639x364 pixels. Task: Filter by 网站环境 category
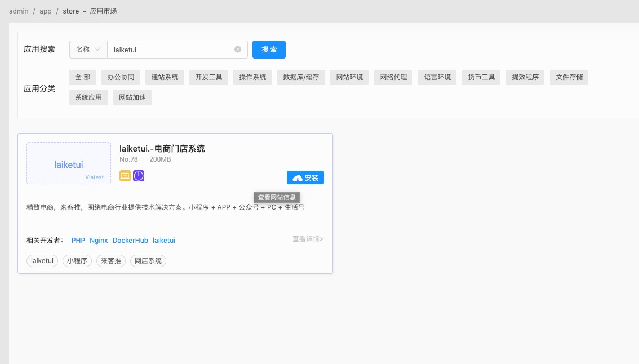tap(350, 77)
